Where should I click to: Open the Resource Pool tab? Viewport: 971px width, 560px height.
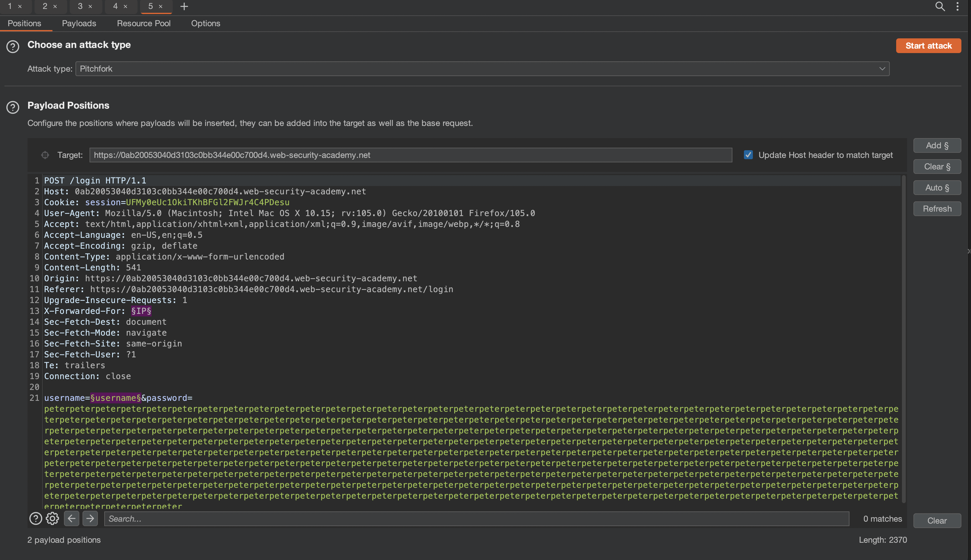tap(144, 23)
